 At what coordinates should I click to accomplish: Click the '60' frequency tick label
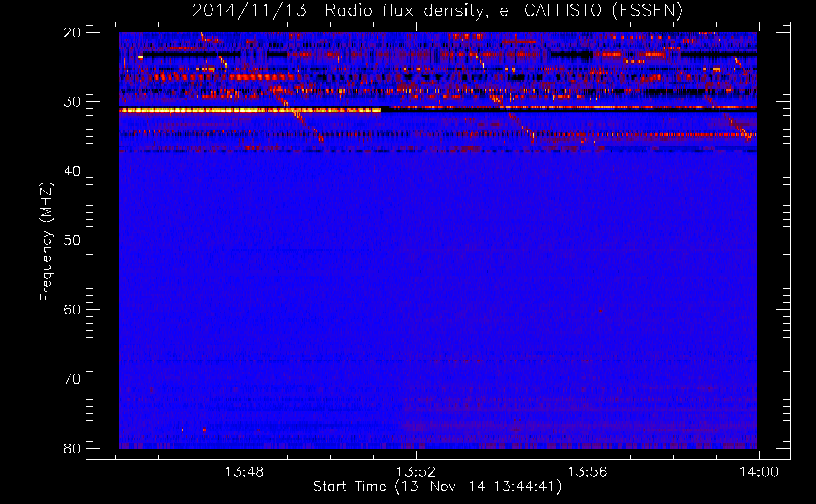[73, 309]
